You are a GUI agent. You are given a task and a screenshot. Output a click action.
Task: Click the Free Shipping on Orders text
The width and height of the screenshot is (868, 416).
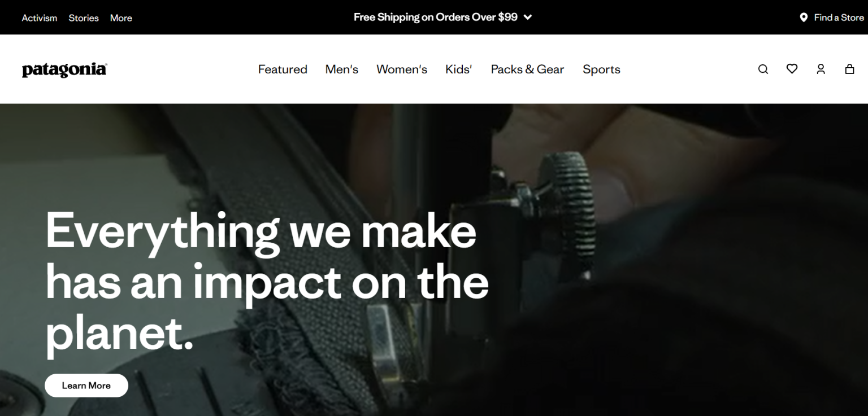click(435, 17)
